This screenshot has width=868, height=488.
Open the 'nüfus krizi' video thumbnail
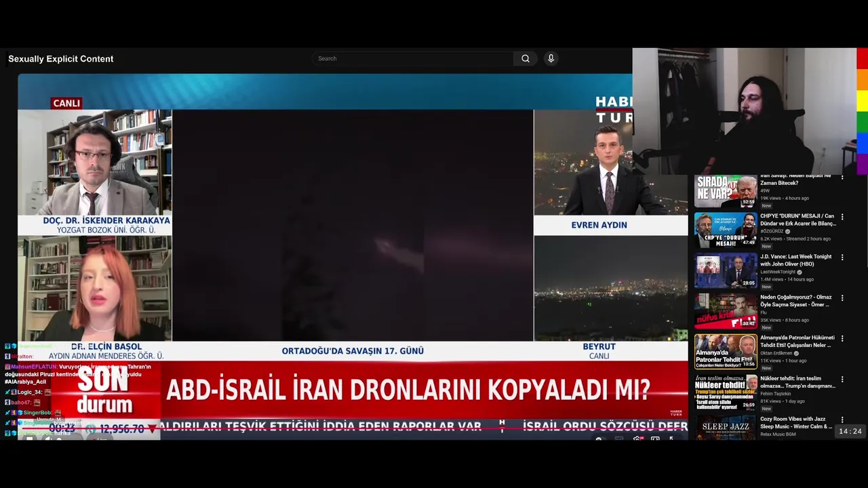(x=726, y=311)
